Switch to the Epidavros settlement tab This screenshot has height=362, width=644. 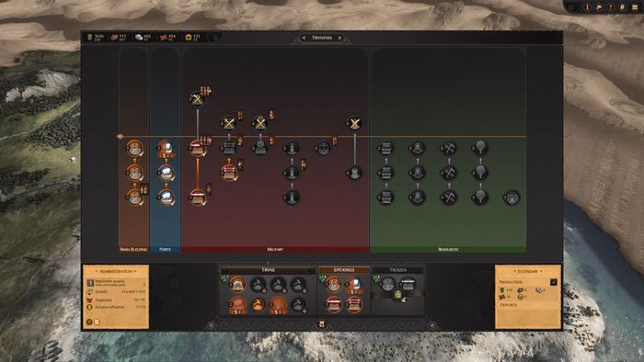[x=344, y=270]
